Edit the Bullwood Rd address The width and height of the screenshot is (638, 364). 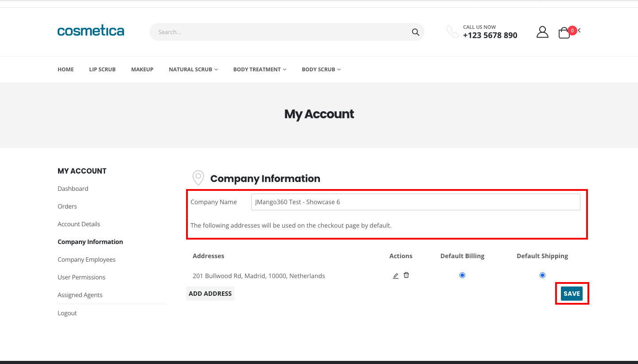(x=396, y=275)
